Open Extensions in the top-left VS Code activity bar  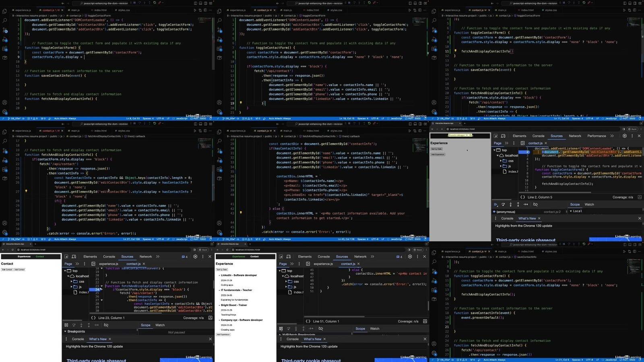(5, 49)
